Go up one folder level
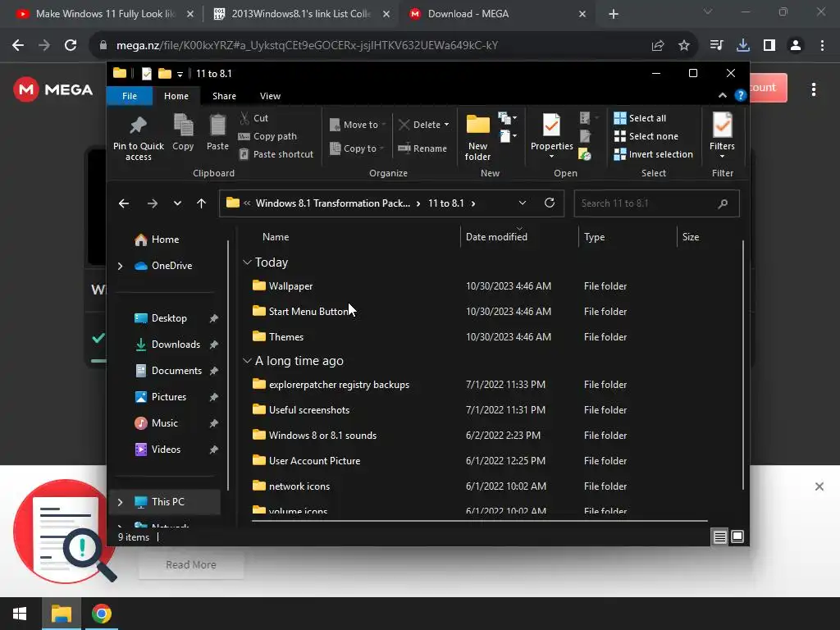Image resolution: width=840 pixels, height=630 pixels. coord(202,203)
